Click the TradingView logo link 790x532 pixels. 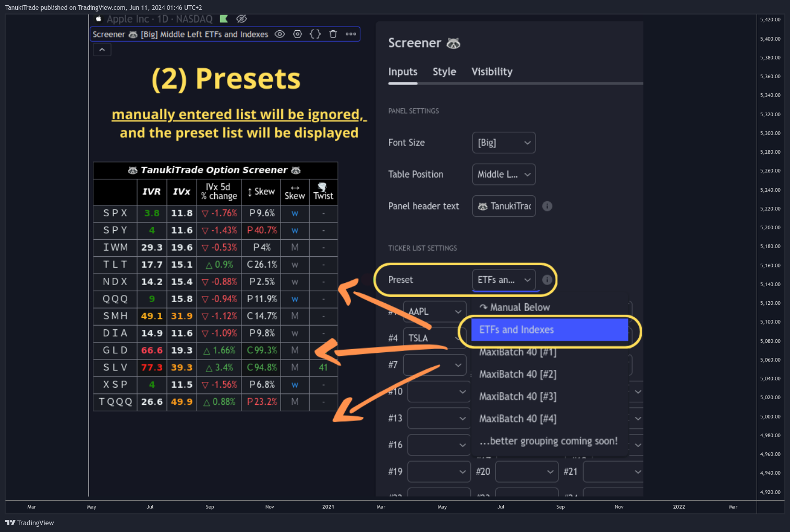(30, 523)
